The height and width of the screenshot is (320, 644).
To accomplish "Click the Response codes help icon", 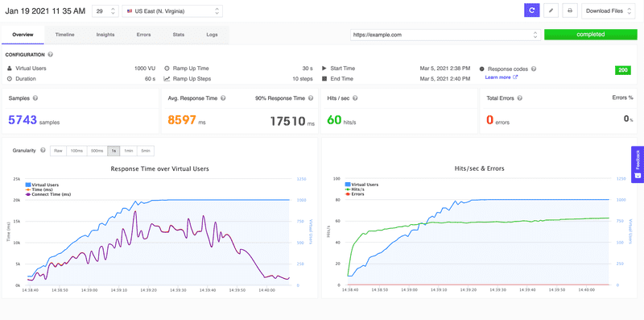I will click(x=534, y=69).
